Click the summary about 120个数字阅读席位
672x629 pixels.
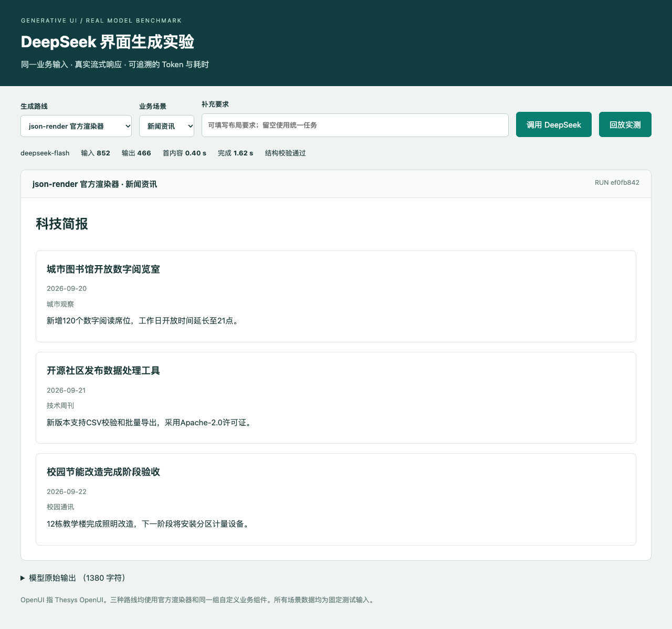[x=144, y=321]
